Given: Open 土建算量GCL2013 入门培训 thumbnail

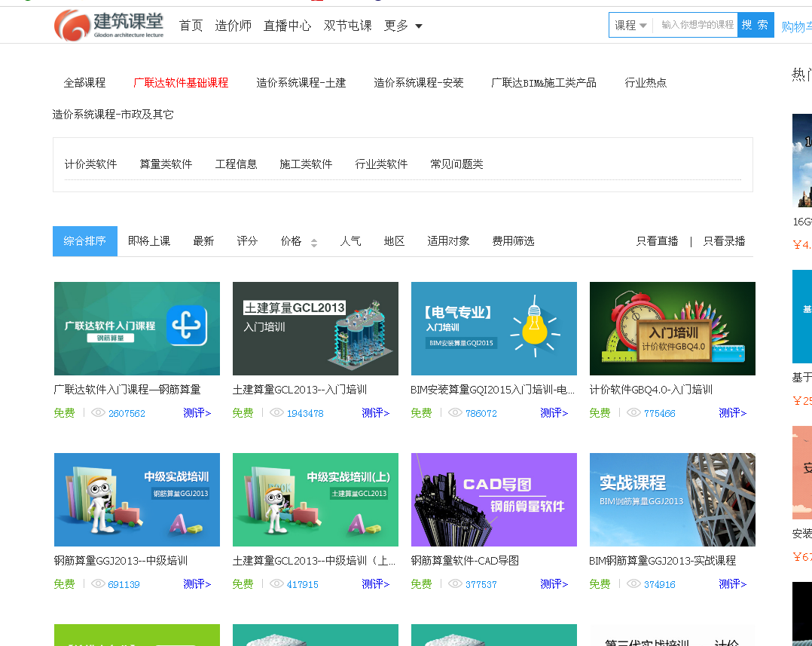Looking at the screenshot, I should 316,329.
